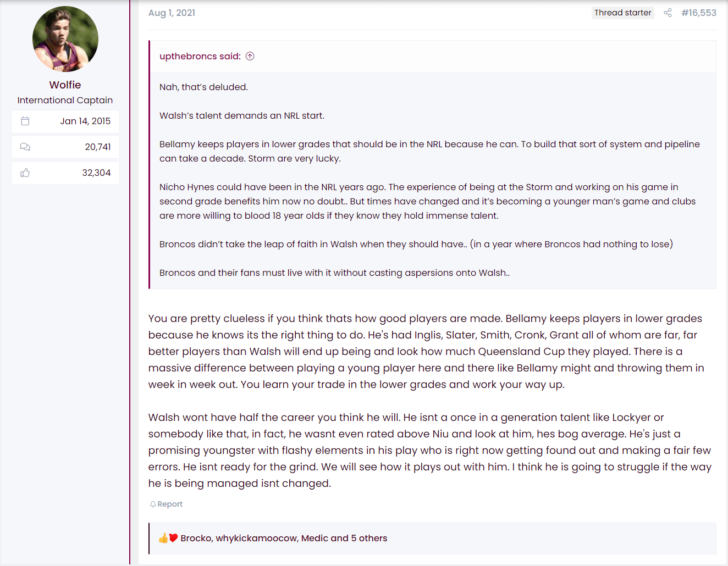Image resolution: width=728 pixels, height=566 pixels.
Task: Click the share icon beside post number
Action: [x=668, y=13]
